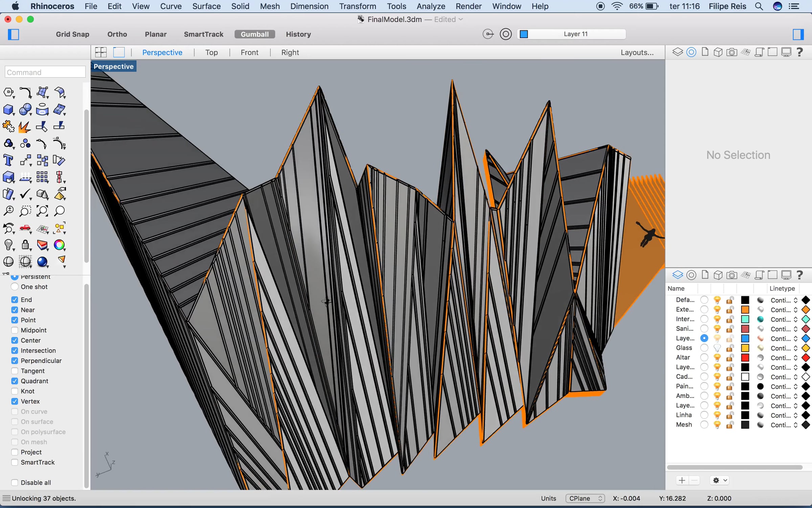The image size is (812, 508).
Task: Click the Text object tool
Action: 8,160
